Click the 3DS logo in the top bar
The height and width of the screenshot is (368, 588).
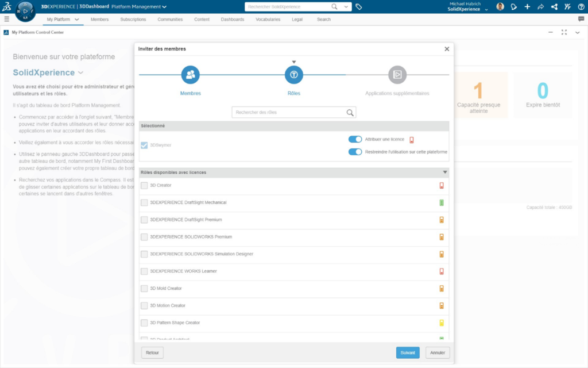(x=6, y=6)
